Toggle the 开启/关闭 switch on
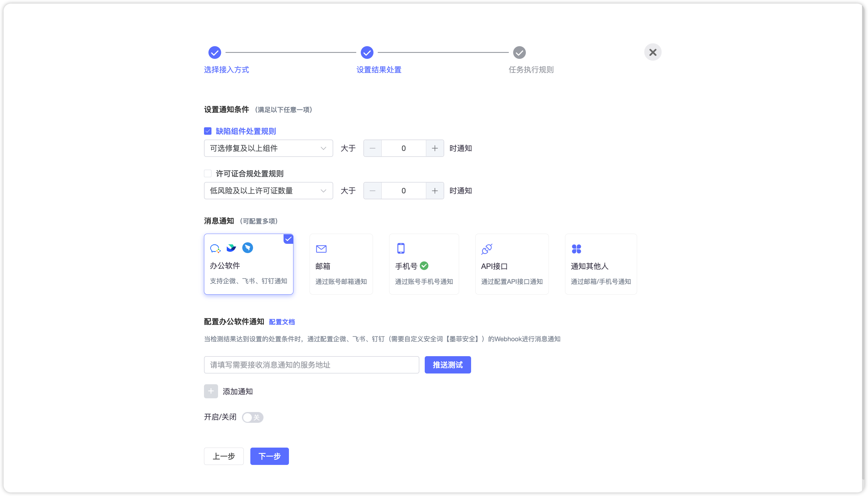 (253, 417)
